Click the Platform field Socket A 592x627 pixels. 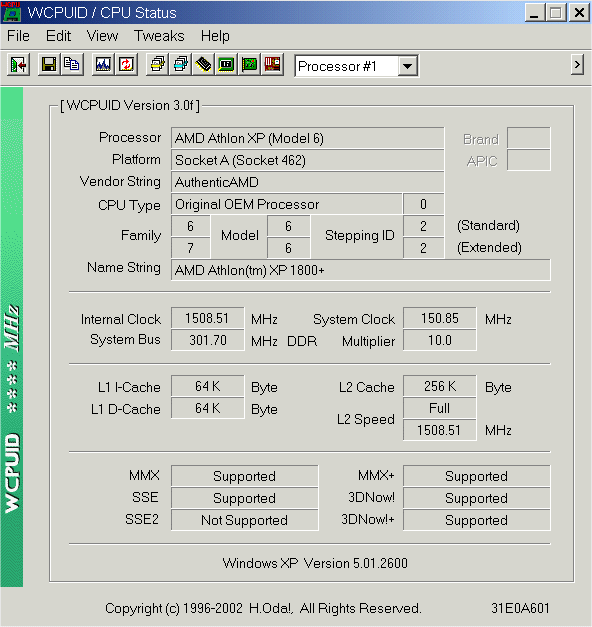(x=308, y=160)
